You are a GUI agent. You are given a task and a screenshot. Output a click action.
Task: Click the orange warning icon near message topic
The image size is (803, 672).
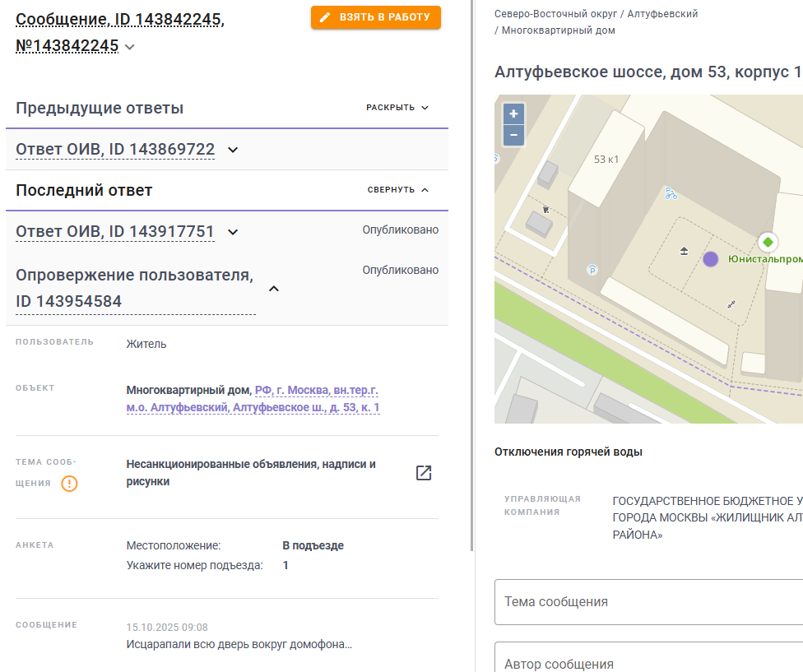[x=69, y=484]
